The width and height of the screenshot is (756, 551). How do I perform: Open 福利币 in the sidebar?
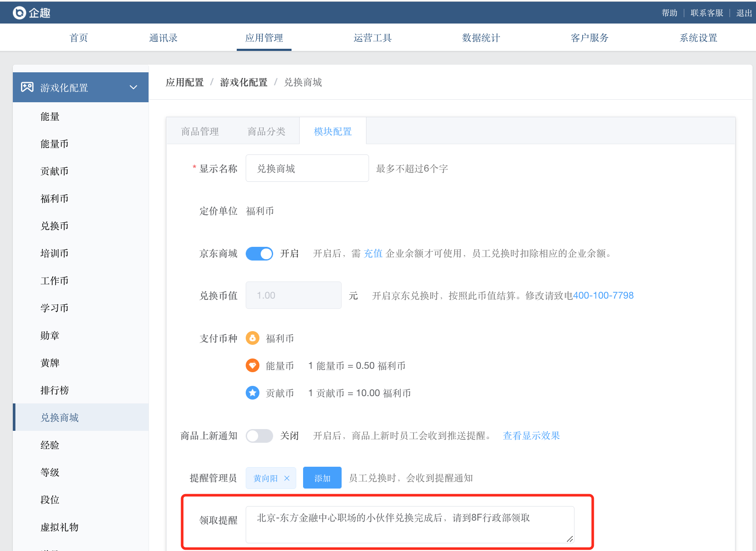54,198
